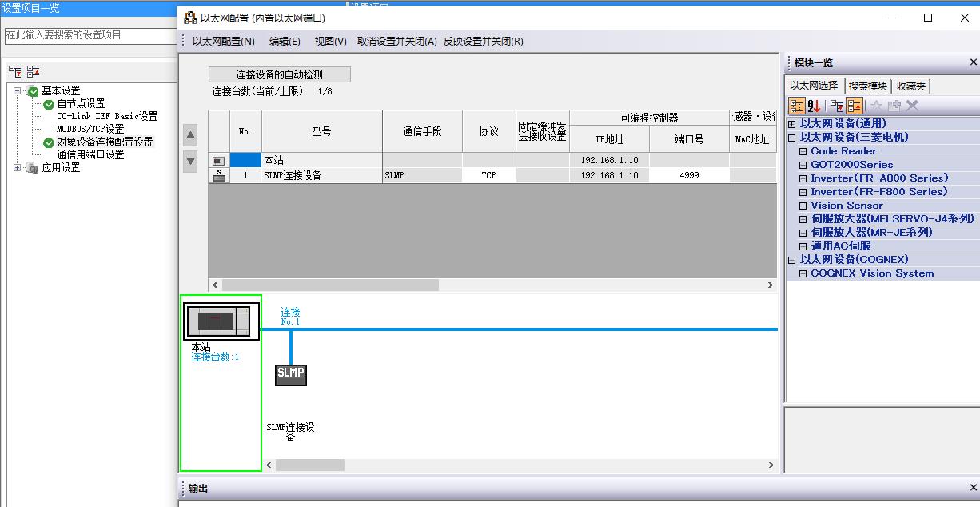Collapse 以太网设备(三菱电机) category
980x507 pixels.
pos(792,138)
